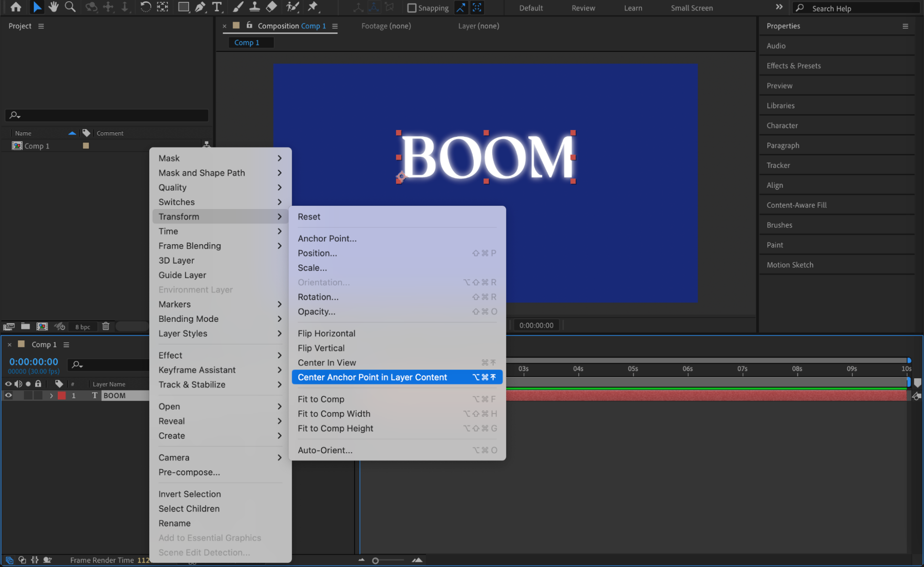Select the Hand tool
Image resolution: width=924 pixels, height=567 pixels.
pos(53,7)
